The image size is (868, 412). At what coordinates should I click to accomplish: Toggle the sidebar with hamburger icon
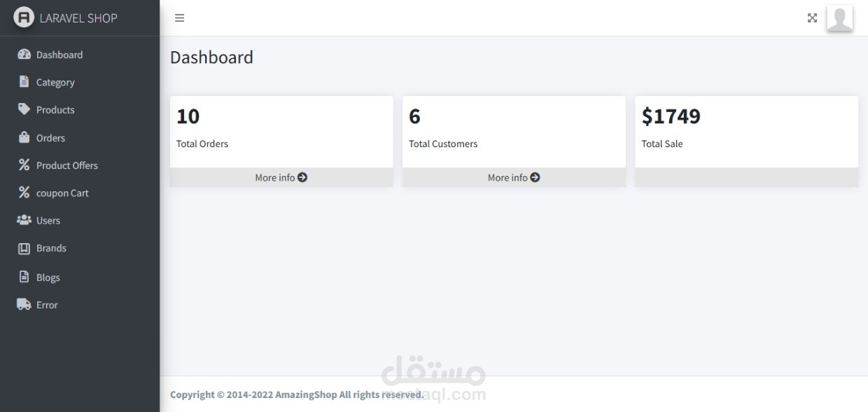[x=180, y=18]
